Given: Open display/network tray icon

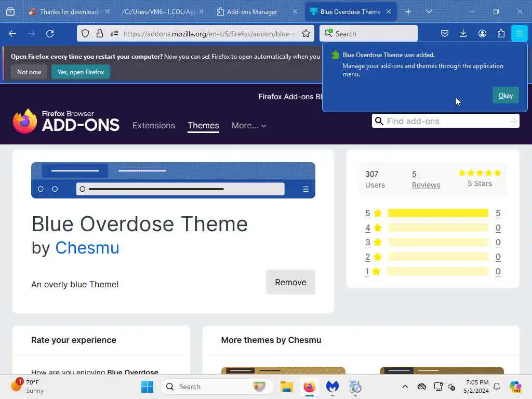Looking at the screenshot, I should (x=437, y=387).
